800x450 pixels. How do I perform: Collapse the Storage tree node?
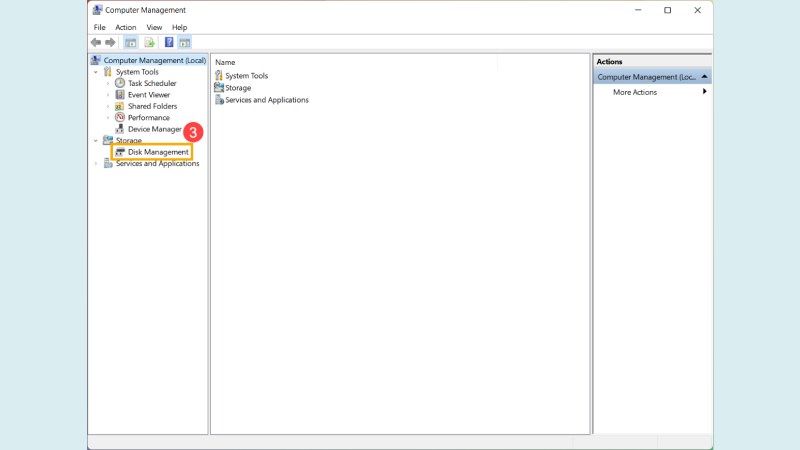[96, 140]
